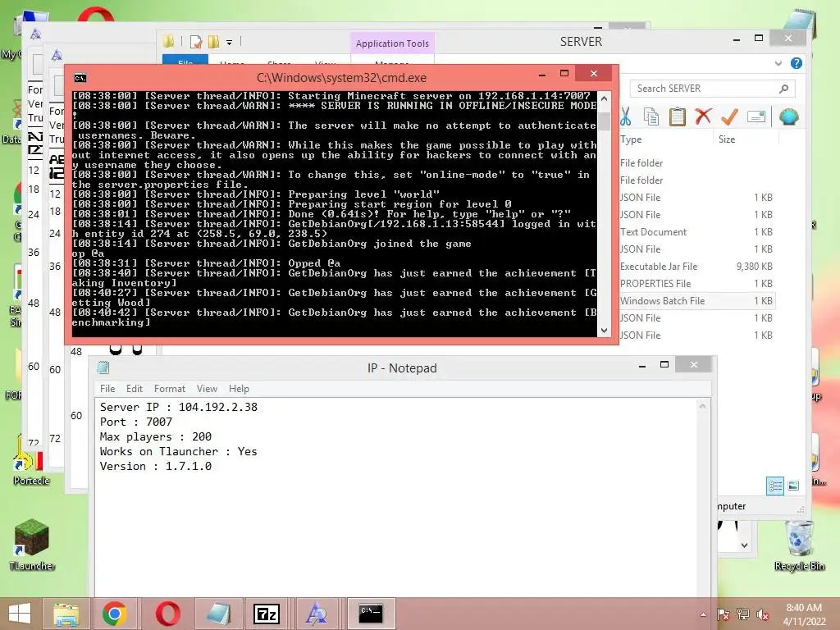Switch SERVER explorer to details view icon
This screenshot has height=630, width=840.
[x=774, y=486]
